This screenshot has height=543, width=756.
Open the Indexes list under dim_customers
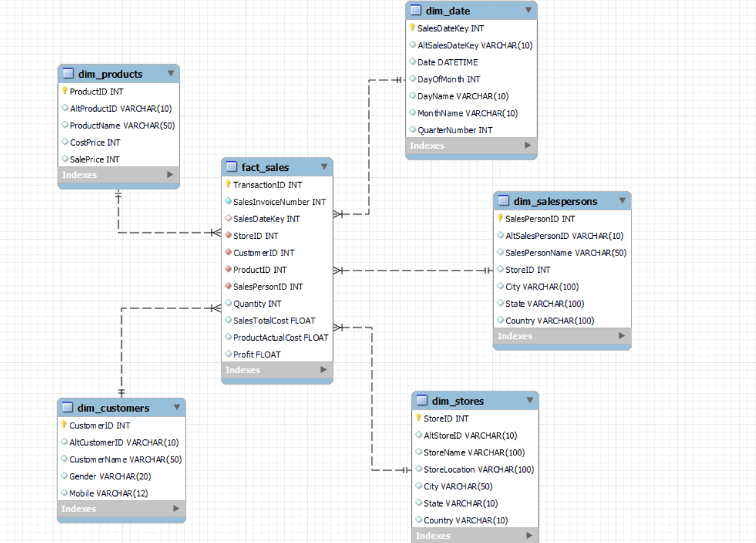click(x=177, y=508)
